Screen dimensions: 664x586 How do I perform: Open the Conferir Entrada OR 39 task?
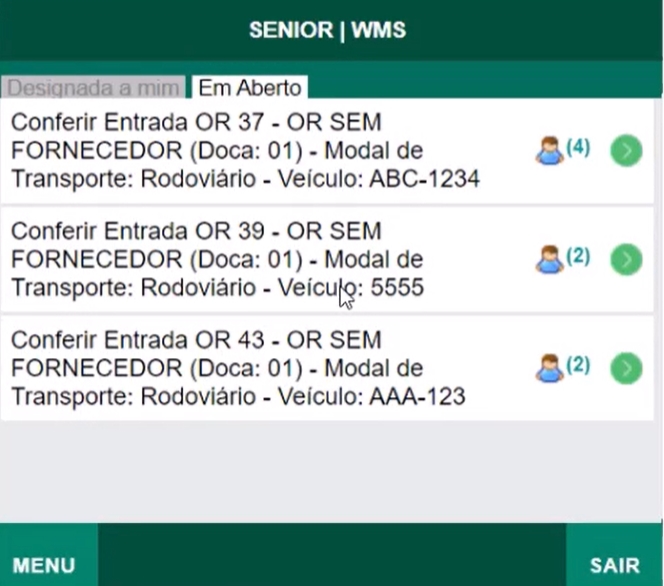coord(626,259)
